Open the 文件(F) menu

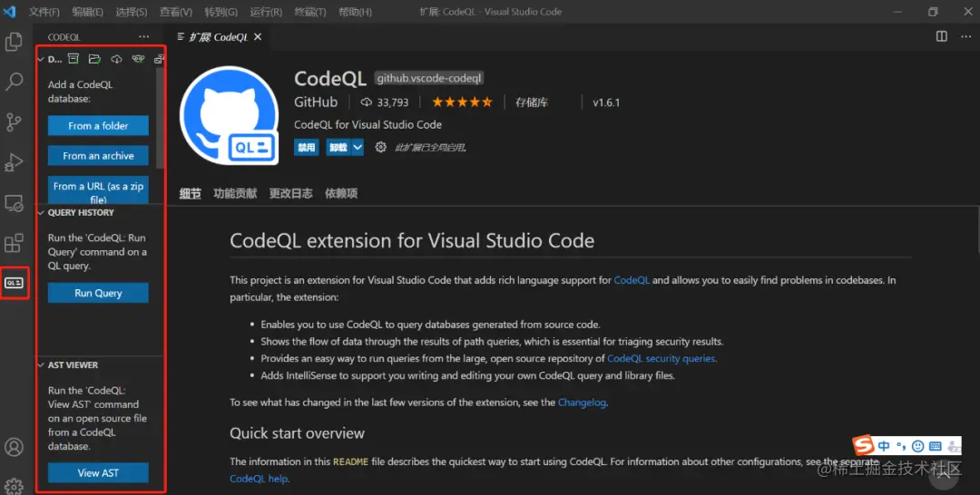(44, 12)
